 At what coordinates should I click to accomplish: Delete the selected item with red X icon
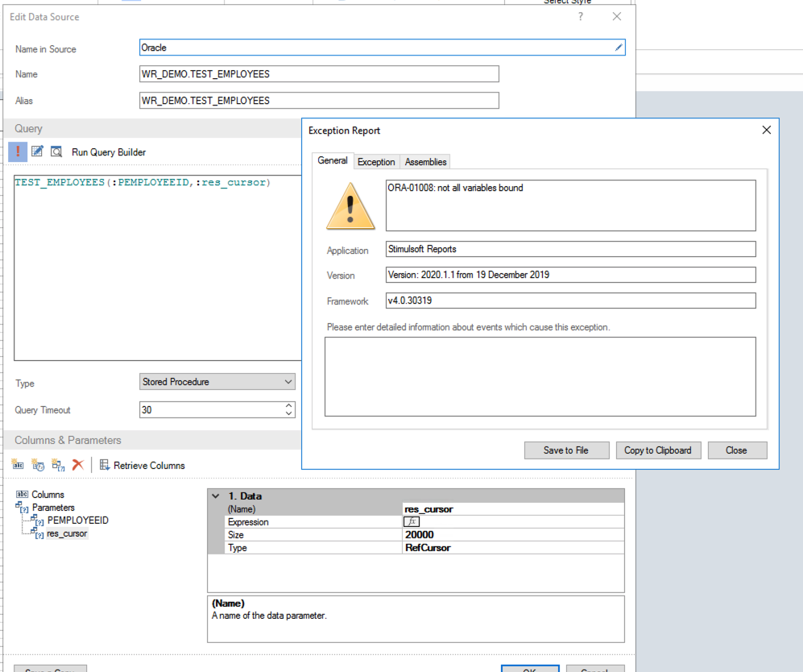(78, 465)
